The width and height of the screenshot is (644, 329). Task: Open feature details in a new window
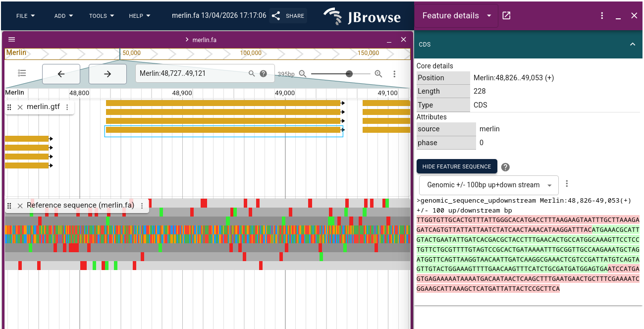coord(506,15)
